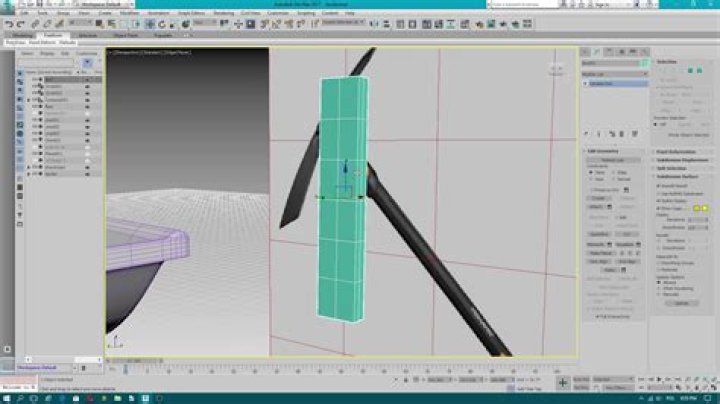Image resolution: width=720 pixels, height=404 pixels.
Task: Expand the Soft Selection rollout
Action: coord(682,168)
